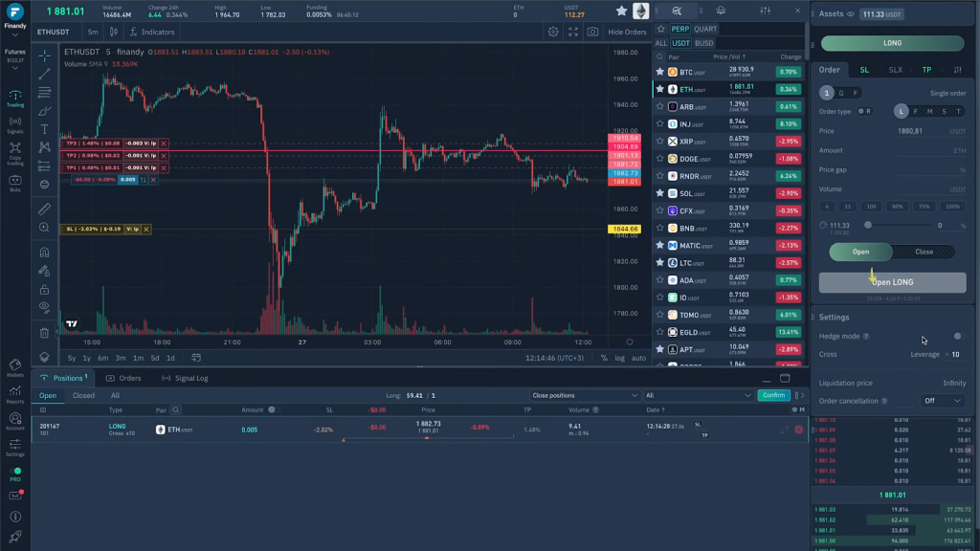Open the Wallets sidebar section
Viewport: 980px width, 551px height.
click(15, 368)
